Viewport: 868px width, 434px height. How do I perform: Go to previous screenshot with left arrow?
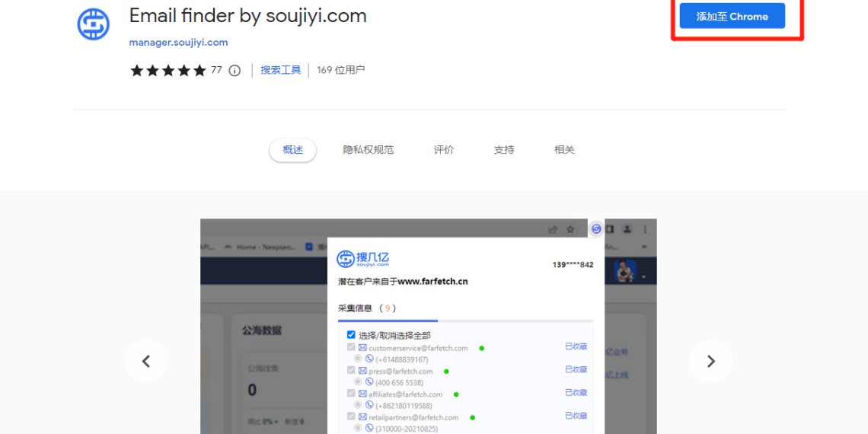[146, 361]
